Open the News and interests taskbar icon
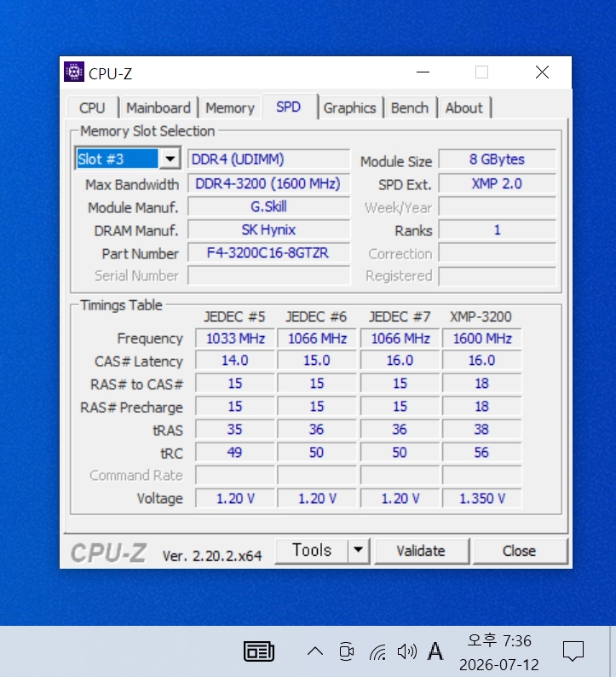Image resolution: width=616 pixels, height=677 pixels. (x=259, y=651)
